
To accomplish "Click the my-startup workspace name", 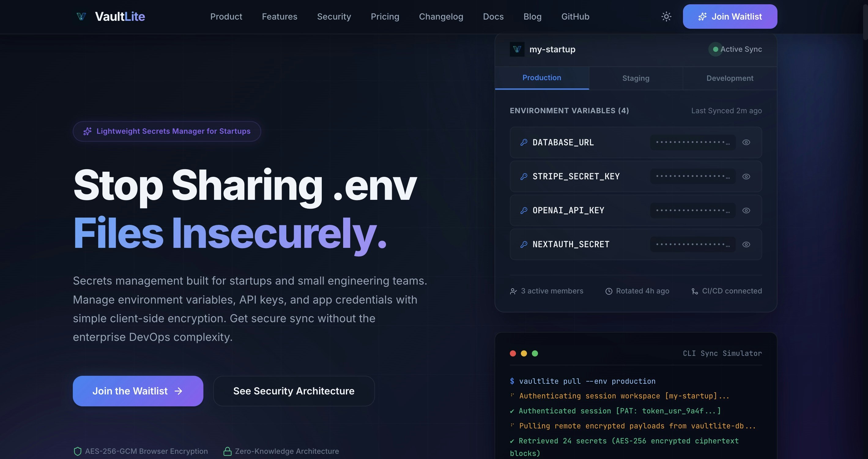I will click(x=552, y=49).
